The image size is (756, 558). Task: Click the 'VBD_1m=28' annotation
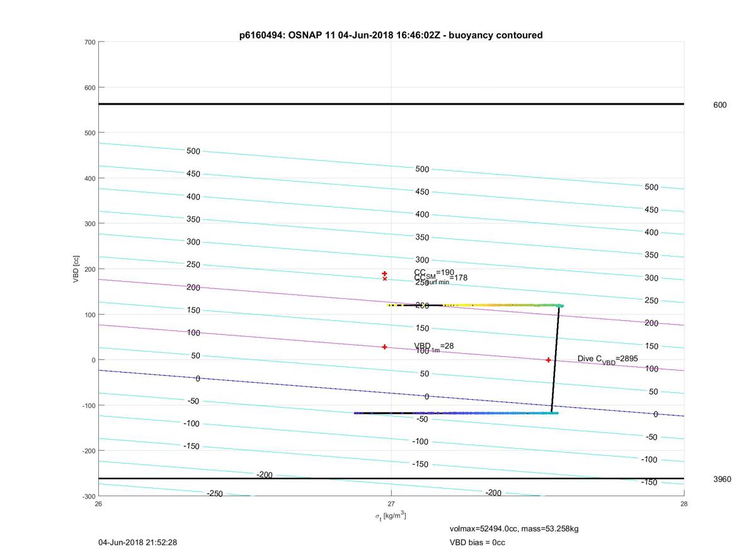(x=434, y=346)
